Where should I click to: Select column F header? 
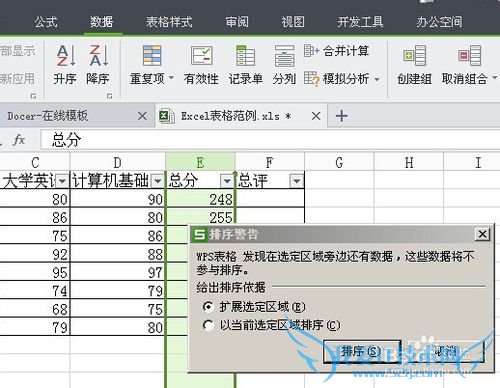270,162
